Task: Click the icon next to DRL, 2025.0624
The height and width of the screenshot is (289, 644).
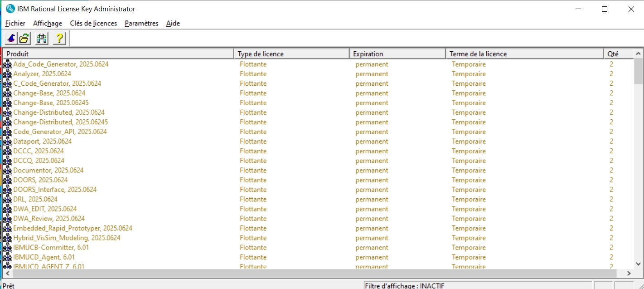Action: 7,200
